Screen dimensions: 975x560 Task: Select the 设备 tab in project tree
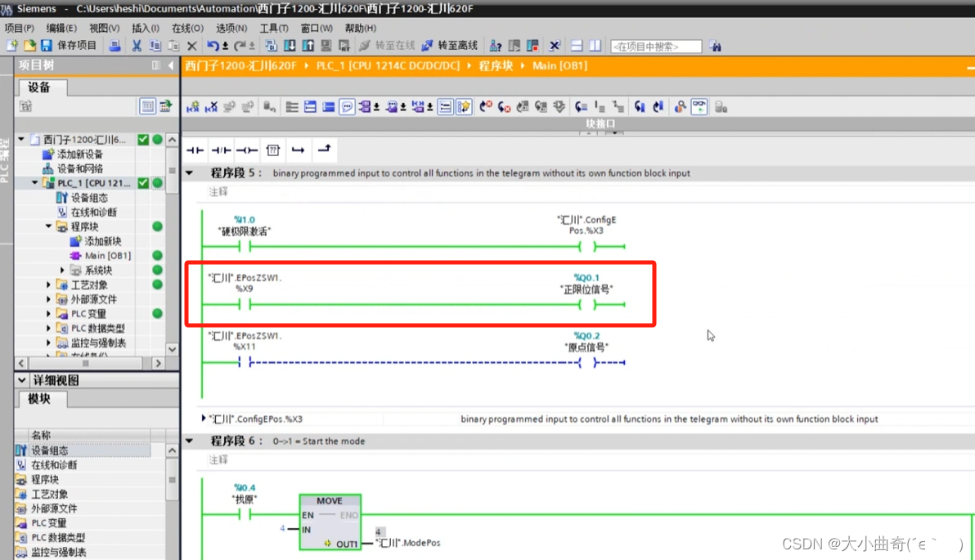(39, 87)
